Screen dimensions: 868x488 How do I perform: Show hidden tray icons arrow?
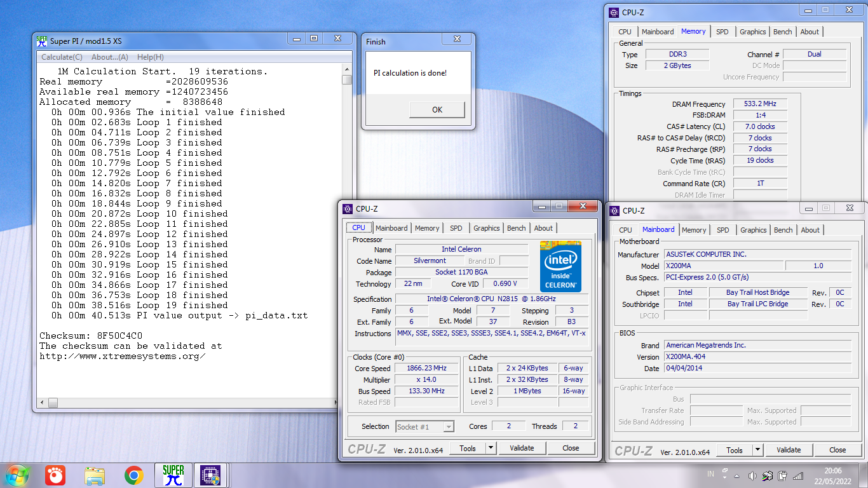coord(738,475)
